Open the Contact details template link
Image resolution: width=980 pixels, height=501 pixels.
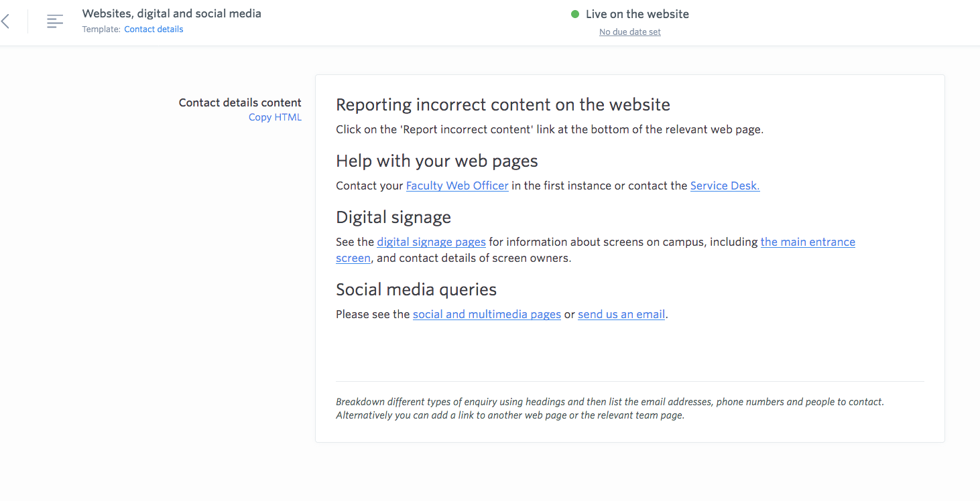(154, 29)
